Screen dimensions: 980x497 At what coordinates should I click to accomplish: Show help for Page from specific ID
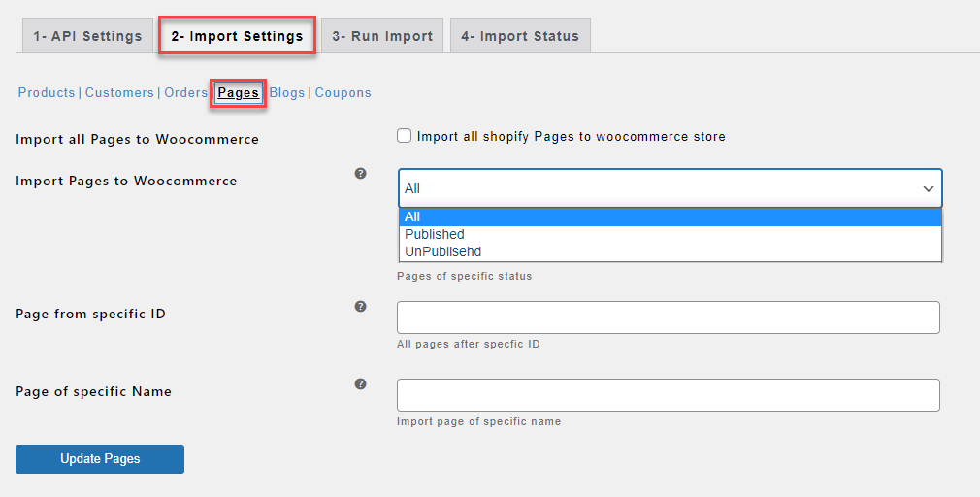361,307
